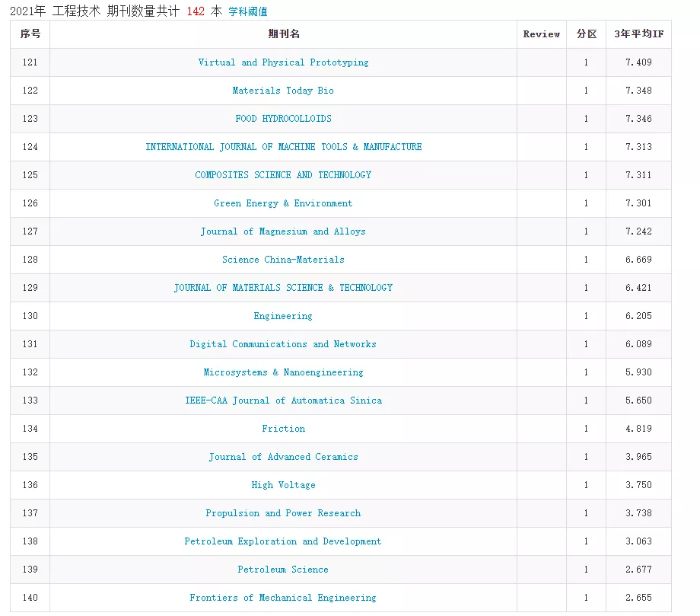
Task: Select Microsystems & Nanoengineering journal
Action: pos(283,372)
